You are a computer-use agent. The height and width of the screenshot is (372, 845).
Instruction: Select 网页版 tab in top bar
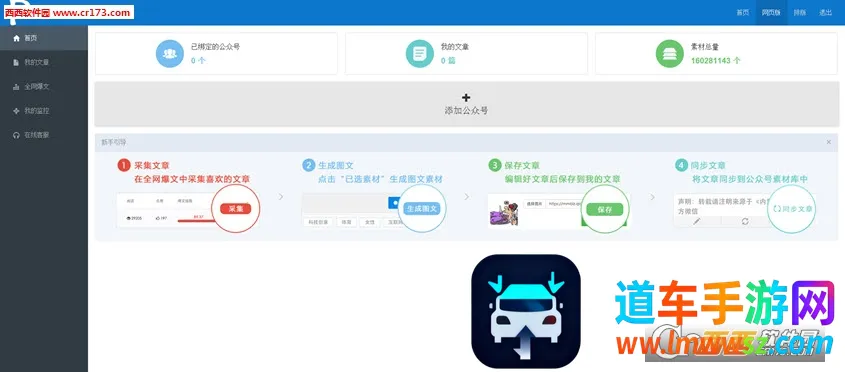click(x=771, y=12)
